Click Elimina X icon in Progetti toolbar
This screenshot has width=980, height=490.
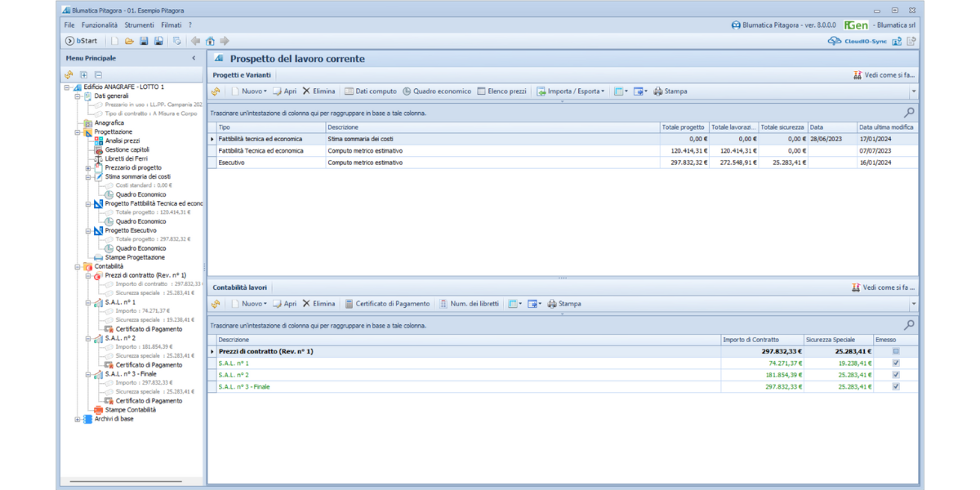click(306, 91)
